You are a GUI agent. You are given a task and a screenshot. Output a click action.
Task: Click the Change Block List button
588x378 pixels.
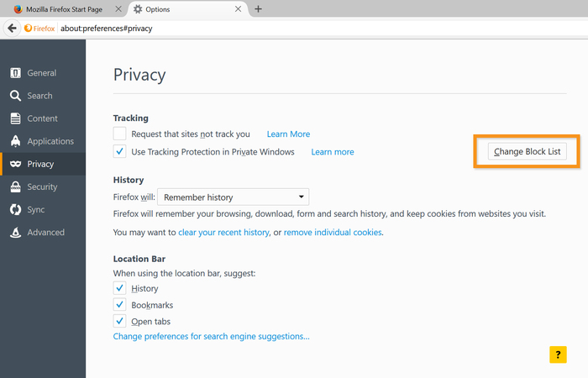(x=528, y=152)
